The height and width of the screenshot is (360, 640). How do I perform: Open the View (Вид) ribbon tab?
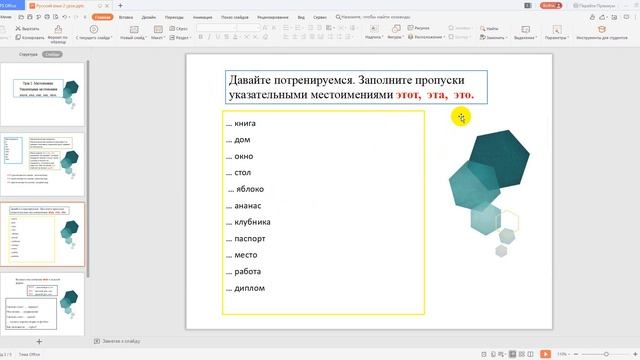301,17
